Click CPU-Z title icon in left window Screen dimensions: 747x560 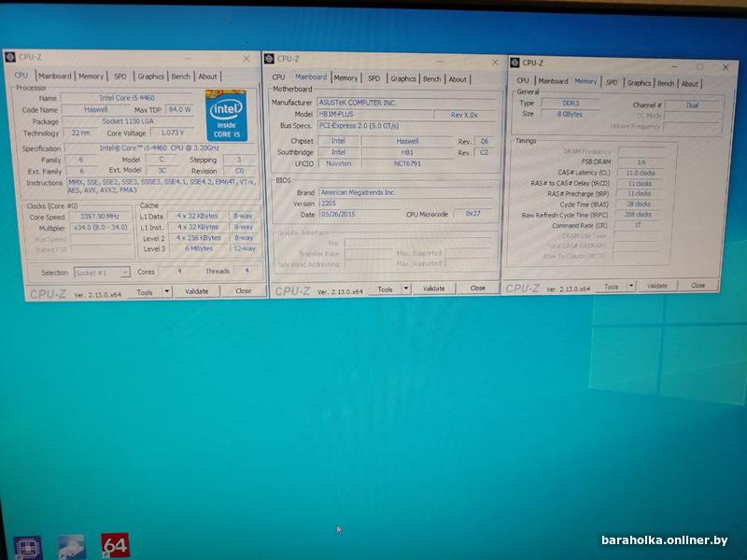[x=9, y=57]
